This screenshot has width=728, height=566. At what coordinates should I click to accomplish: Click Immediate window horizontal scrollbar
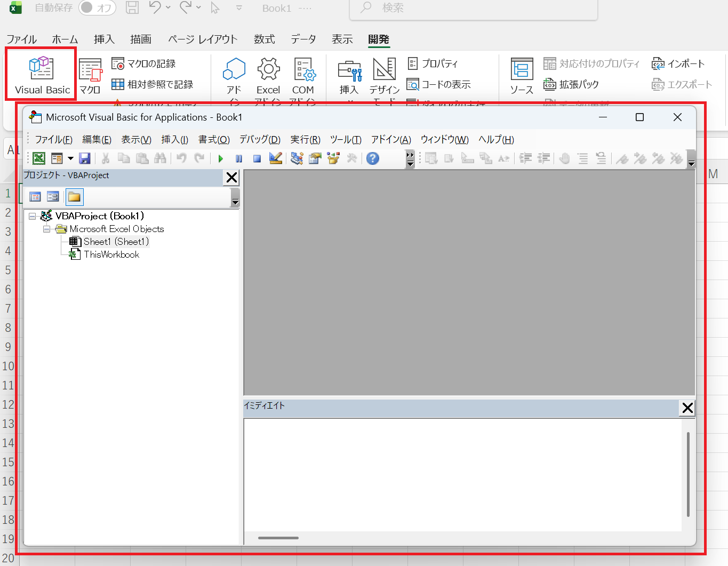click(278, 538)
